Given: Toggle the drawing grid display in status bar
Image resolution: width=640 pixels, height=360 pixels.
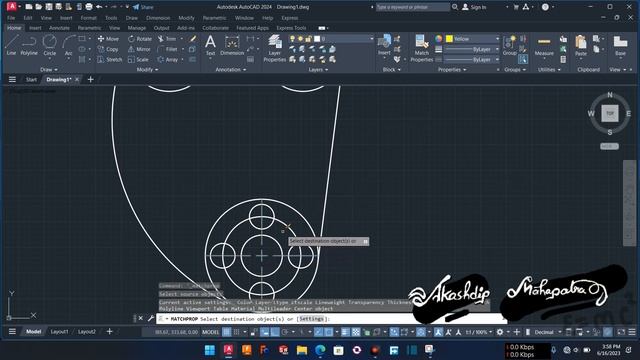Looking at the screenshot, I should pos(227,332).
